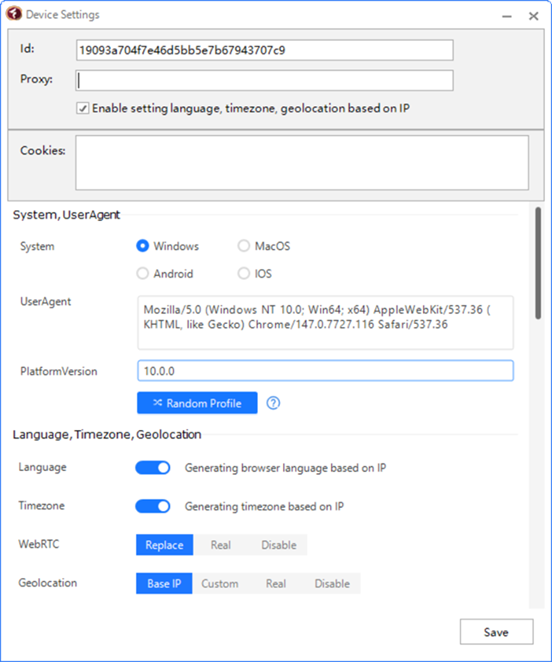This screenshot has height=662, width=552.
Task: Set WebRTC to Real
Action: pos(220,545)
